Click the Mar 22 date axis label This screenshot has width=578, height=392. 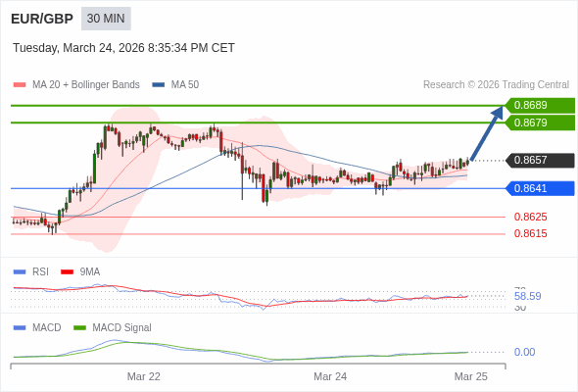(144, 376)
